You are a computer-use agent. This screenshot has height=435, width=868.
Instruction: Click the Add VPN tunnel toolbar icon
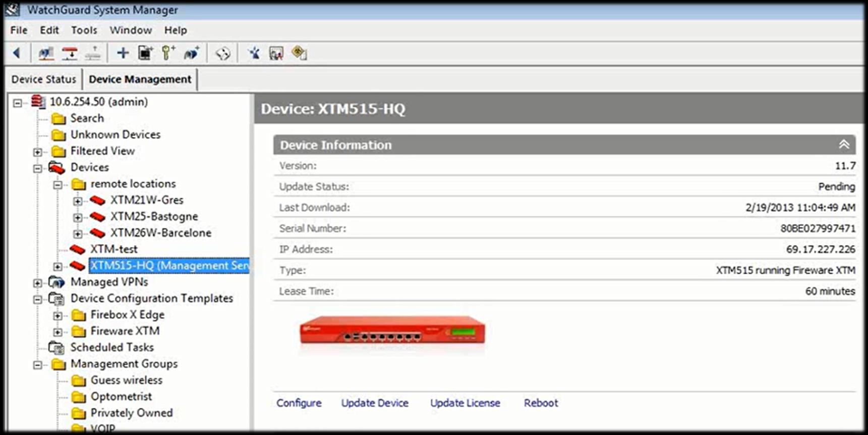click(192, 53)
